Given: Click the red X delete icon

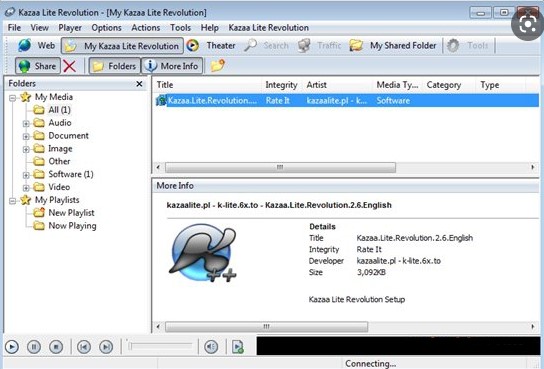Looking at the screenshot, I should [x=70, y=66].
